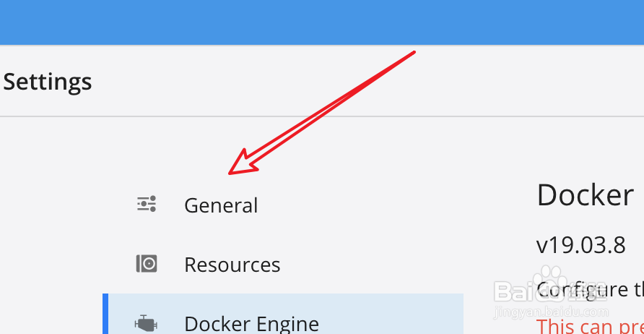The image size is (644, 334).
Task: Open the Resources settings section
Action: coord(232,265)
